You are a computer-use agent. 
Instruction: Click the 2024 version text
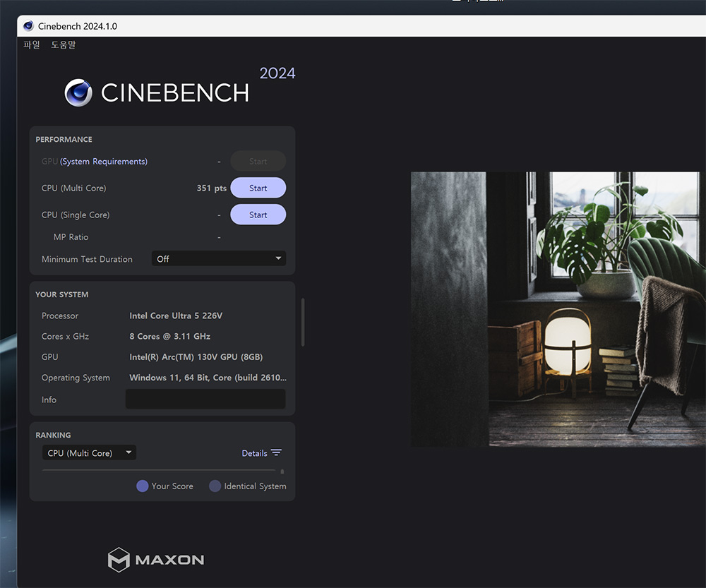(x=277, y=73)
